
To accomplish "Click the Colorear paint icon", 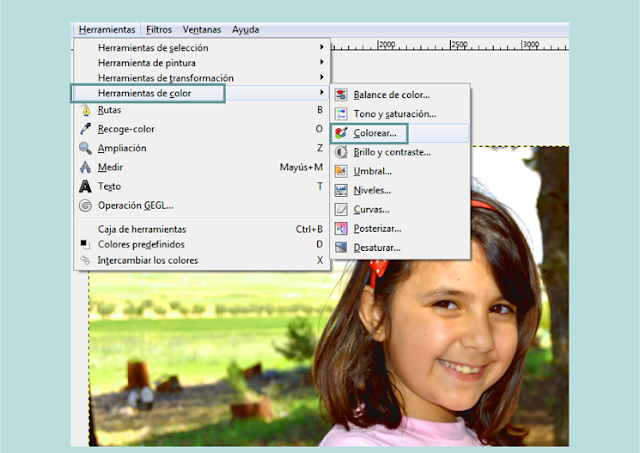I will [x=341, y=133].
